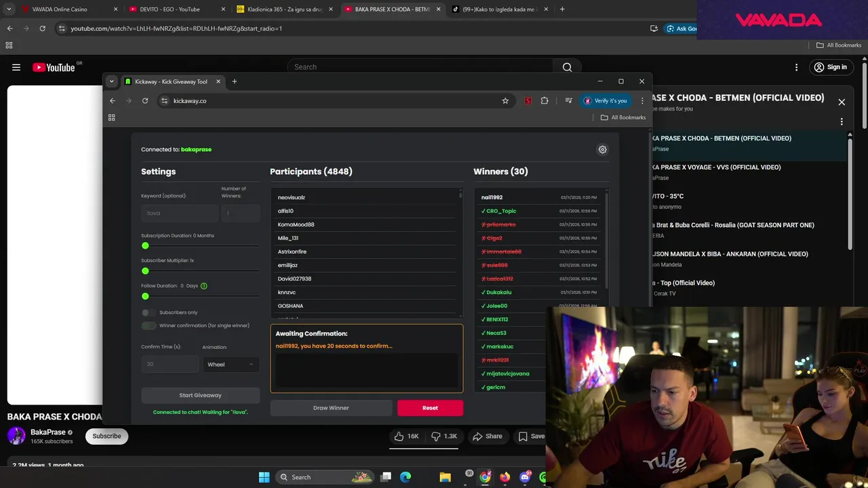Open Chrome three-dot menu in Kickaway window
The image size is (868, 488).
(x=642, y=100)
